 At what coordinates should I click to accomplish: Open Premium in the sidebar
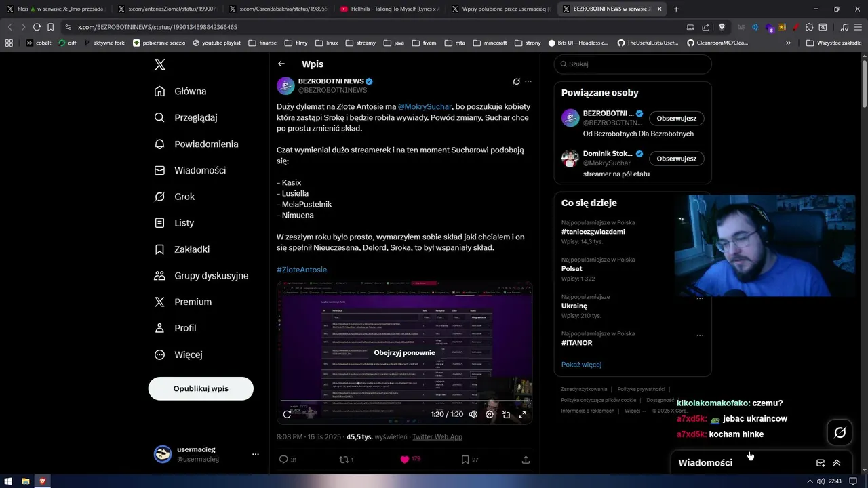click(x=183, y=302)
